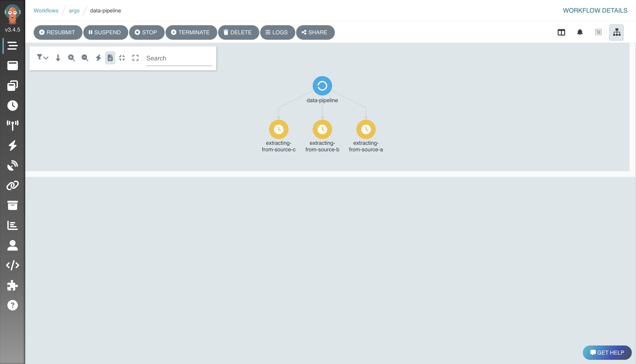
Task: Open workflow LOGS
Action: click(x=277, y=32)
